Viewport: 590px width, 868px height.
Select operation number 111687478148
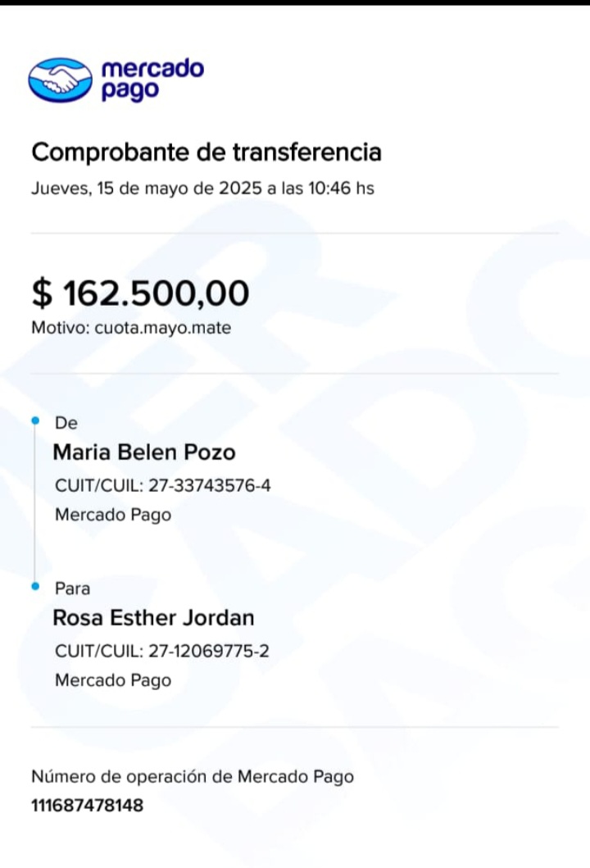point(87,806)
